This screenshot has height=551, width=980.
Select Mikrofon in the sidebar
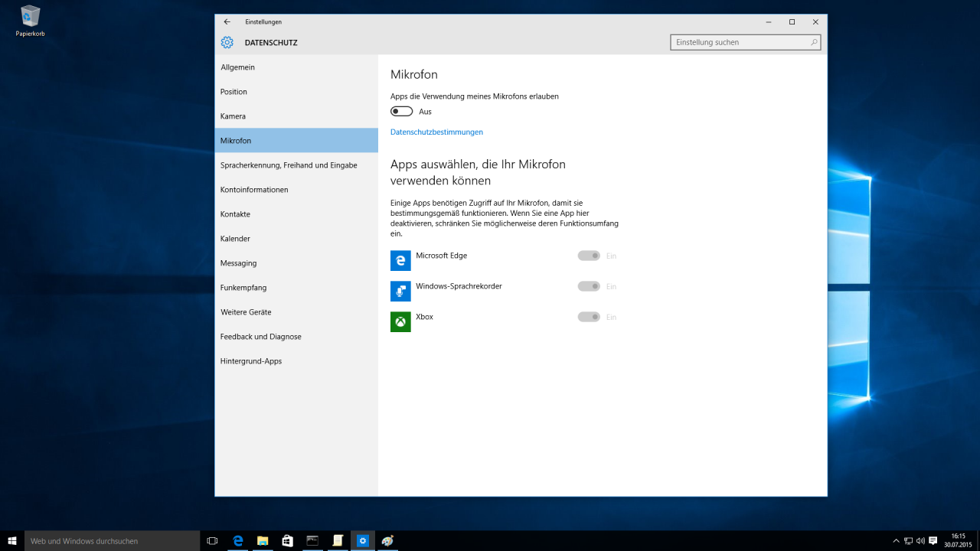tap(296, 141)
